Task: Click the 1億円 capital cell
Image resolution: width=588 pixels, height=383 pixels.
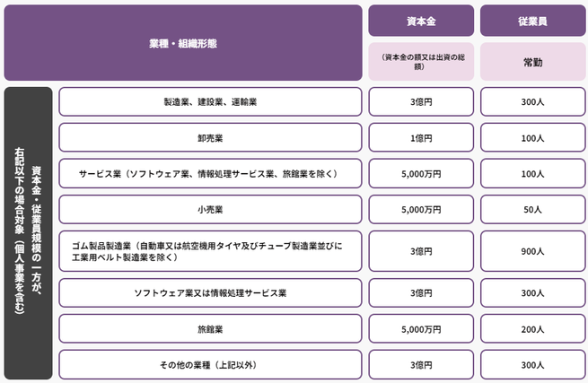Action: [x=420, y=138]
